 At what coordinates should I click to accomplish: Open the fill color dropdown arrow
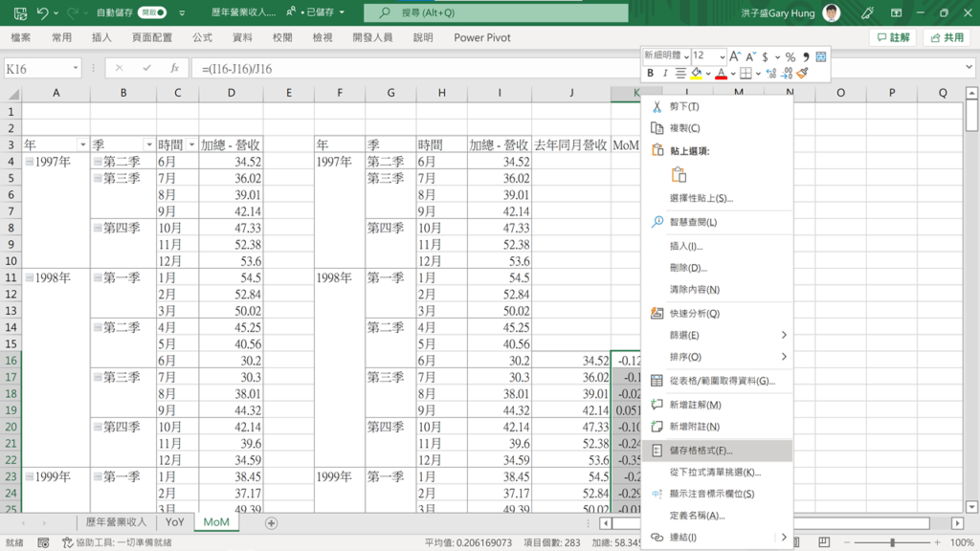pos(708,75)
